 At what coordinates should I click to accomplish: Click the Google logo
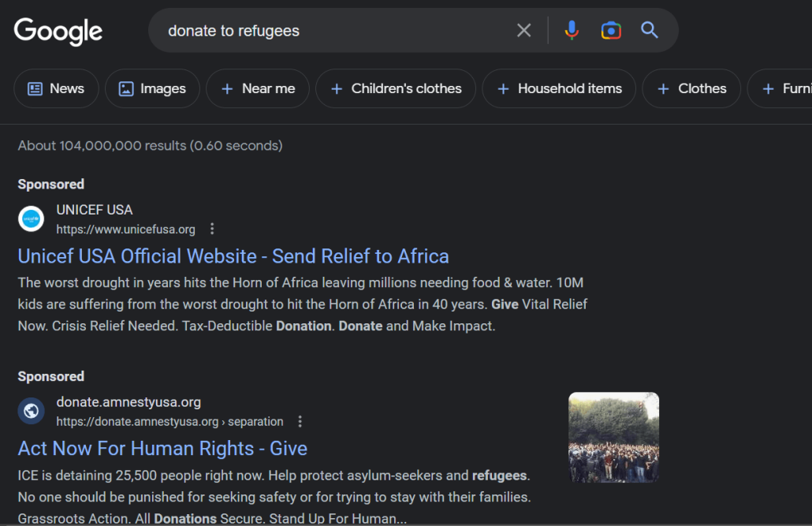click(x=58, y=31)
